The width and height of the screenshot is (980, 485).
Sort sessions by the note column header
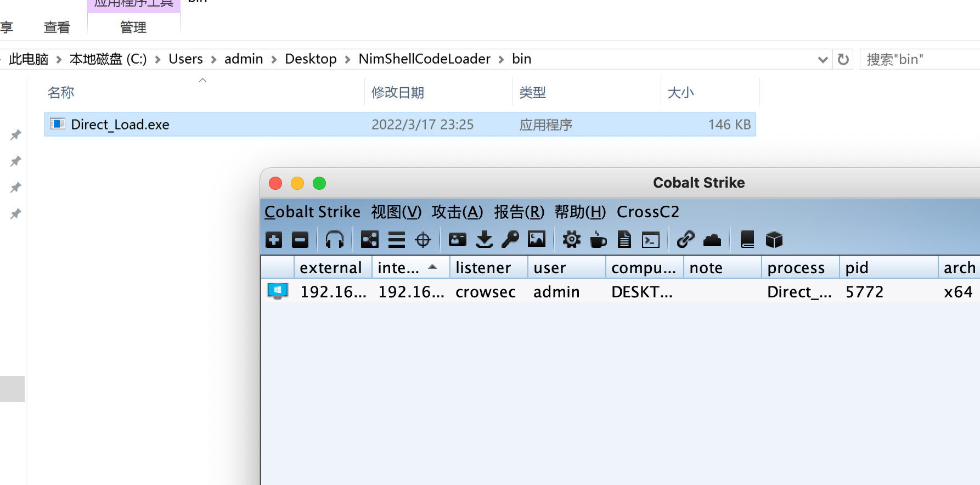coord(723,267)
